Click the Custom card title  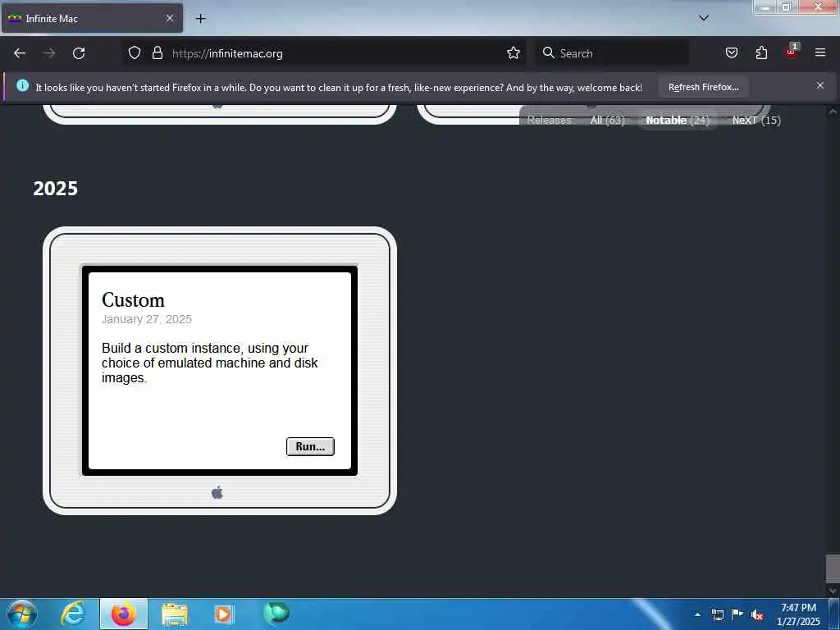pos(134,300)
